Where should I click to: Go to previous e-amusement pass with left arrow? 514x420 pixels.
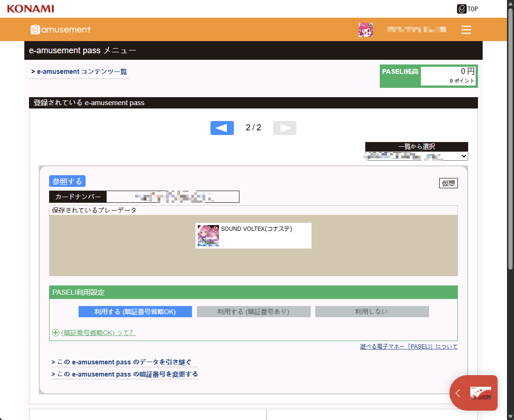click(222, 128)
